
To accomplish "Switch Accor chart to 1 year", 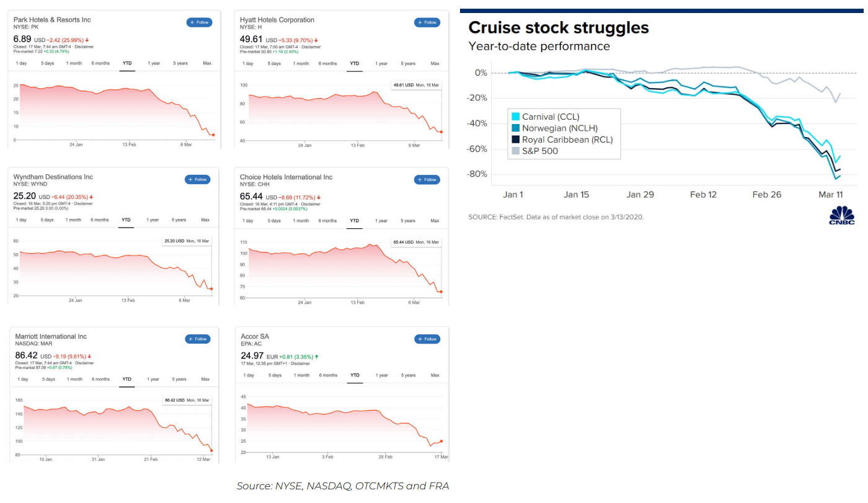I will (382, 375).
